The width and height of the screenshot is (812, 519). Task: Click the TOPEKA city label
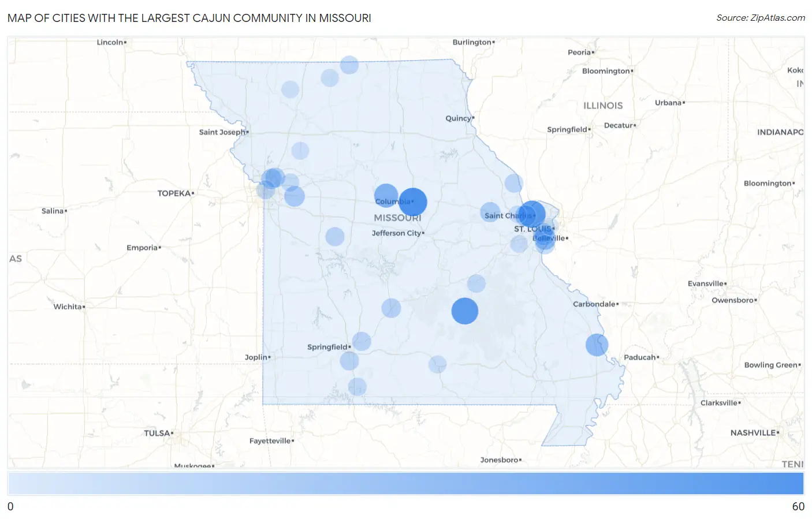175,193
